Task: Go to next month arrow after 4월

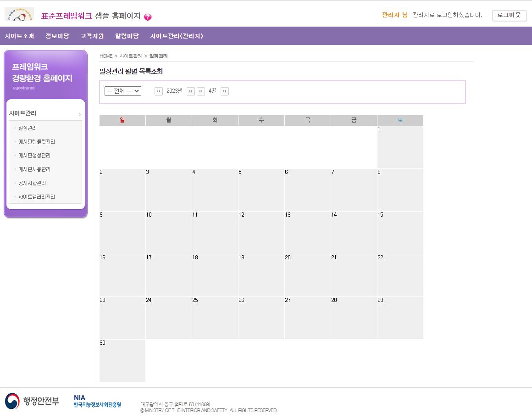Action: pyautogui.click(x=225, y=91)
